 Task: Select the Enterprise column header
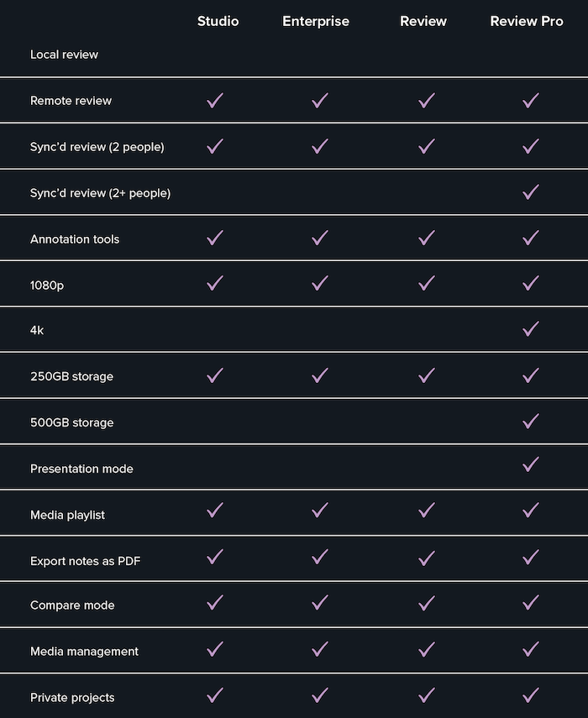point(316,21)
